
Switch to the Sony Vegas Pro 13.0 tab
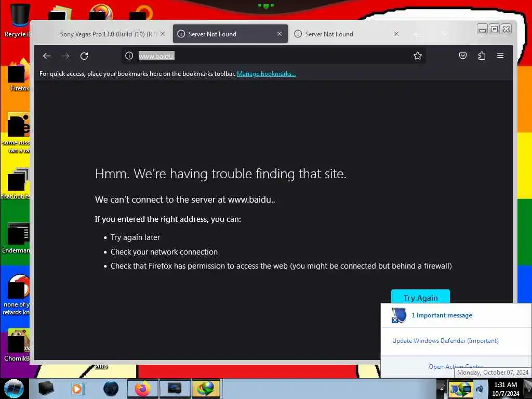pyautogui.click(x=108, y=34)
